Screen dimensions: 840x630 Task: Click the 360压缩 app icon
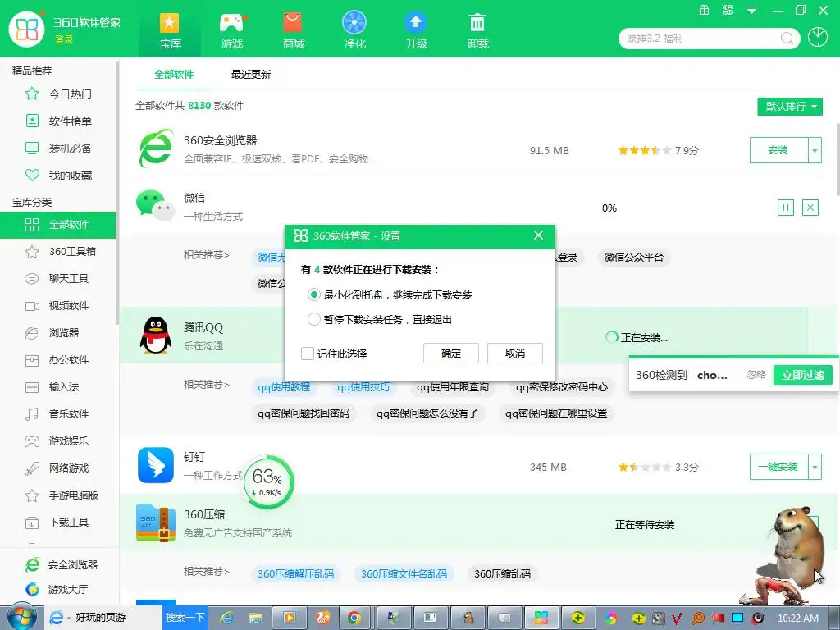(x=156, y=523)
